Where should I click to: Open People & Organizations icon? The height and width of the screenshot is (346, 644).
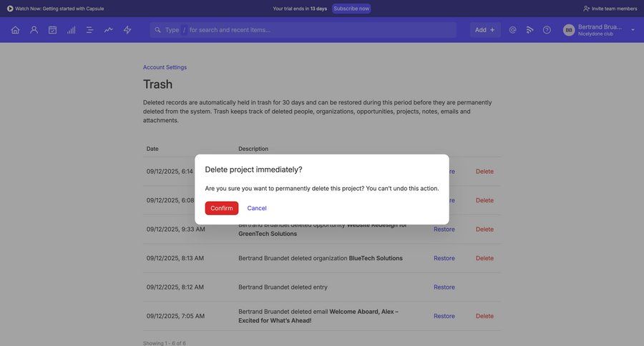[34, 30]
